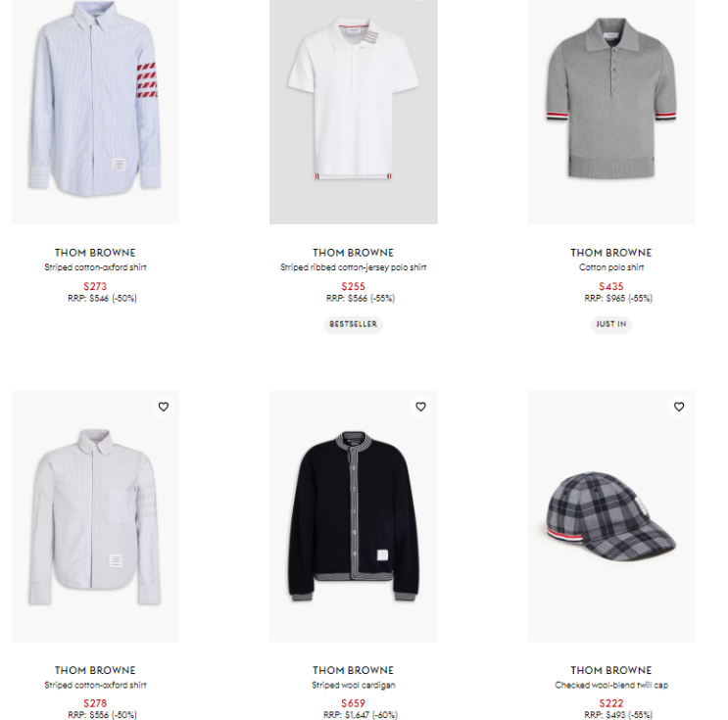Click THOM BROWNE brand above the $222 cap
This screenshot has height=720, width=728.
(x=611, y=670)
